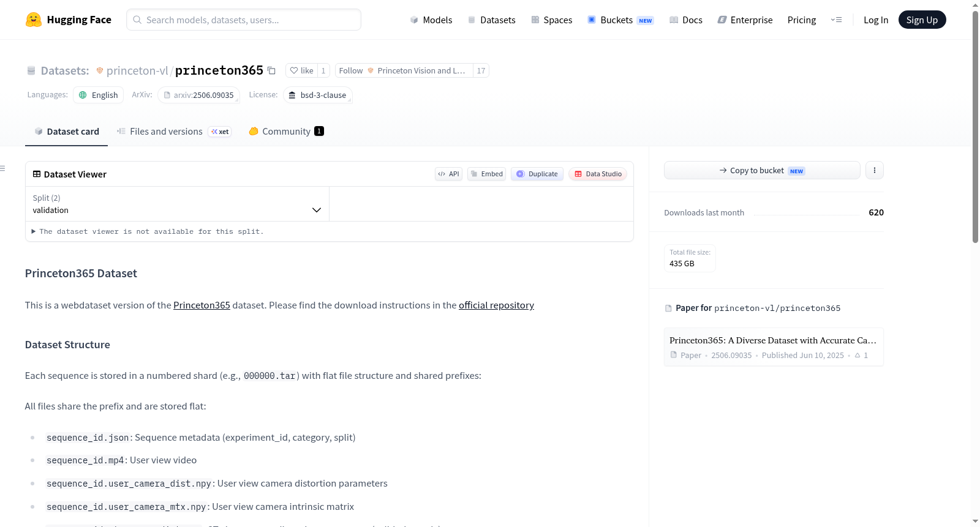Click the Dataset Structure heading
This screenshot has width=980, height=527.
pyautogui.click(x=67, y=345)
